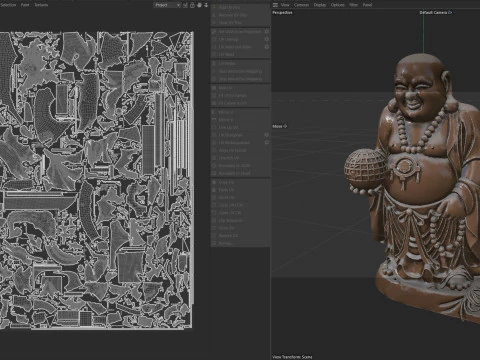Image resolution: width=480 pixels, height=360 pixels.
Task: Open settings gear for UV Straighten
Action: [267, 135]
